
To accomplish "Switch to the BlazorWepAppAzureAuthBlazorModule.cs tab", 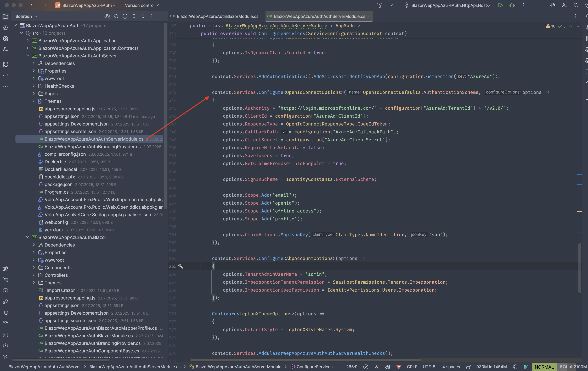I will click(217, 16).
